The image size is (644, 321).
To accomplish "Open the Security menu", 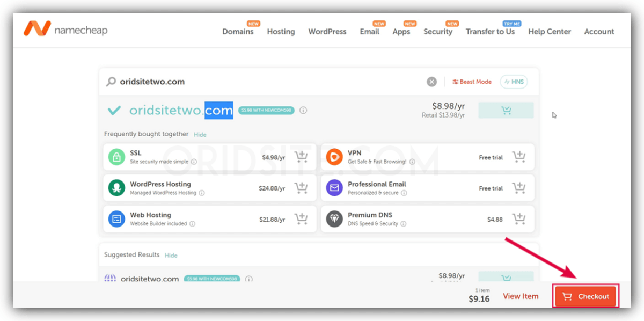I will pos(438,31).
